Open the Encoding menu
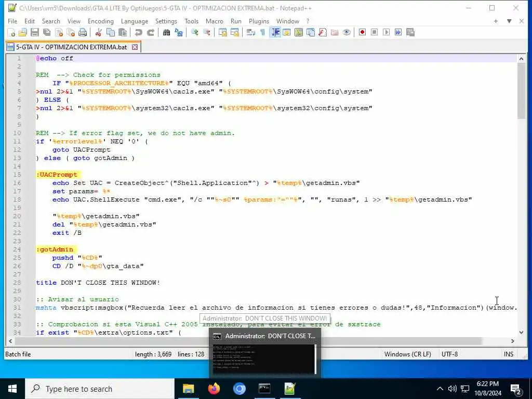The height and width of the screenshot is (399, 532). tap(101, 21)
